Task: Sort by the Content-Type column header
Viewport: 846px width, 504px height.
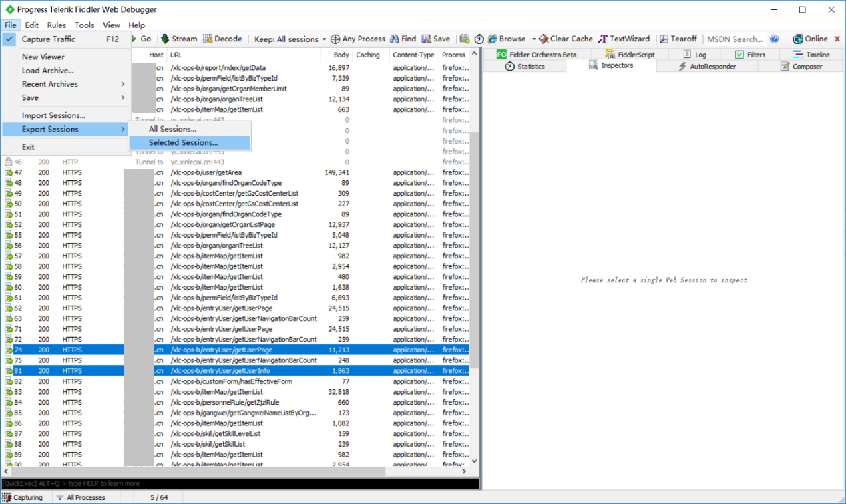Action: point(414,55)
